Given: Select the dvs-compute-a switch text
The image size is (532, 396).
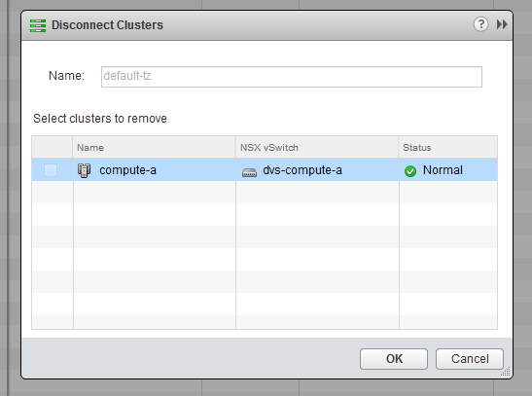Looking at the screenshot, I should 302,170.
